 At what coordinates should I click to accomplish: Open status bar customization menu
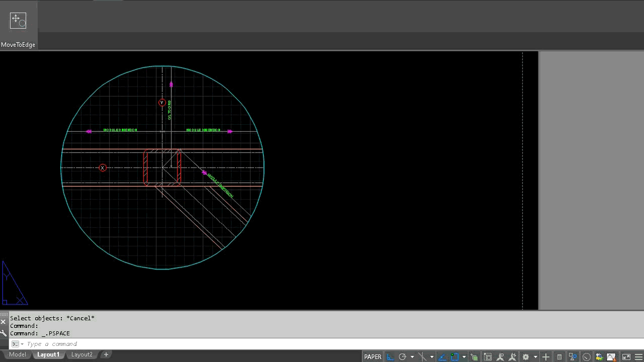(x=637, y=357)
